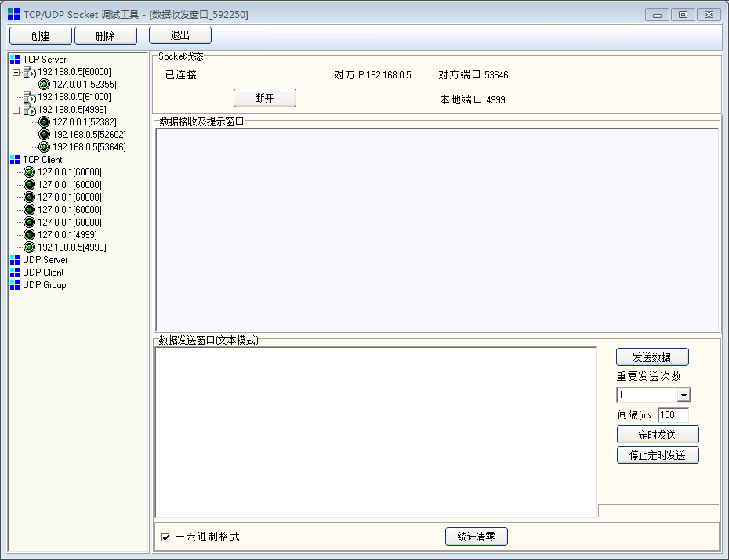Click the TCP Client blue grid icon
The width and height of the screenshot is (729, 560).
coord(15,160)
